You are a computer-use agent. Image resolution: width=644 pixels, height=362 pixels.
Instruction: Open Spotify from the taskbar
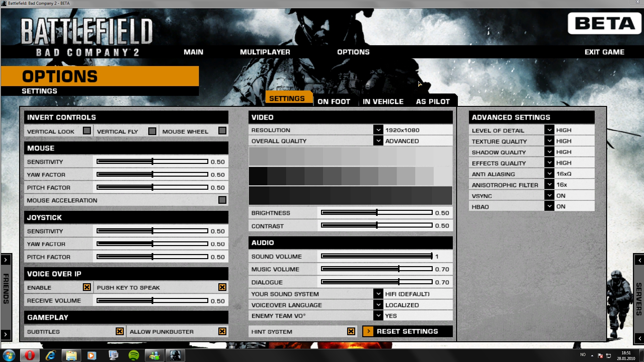134,355
